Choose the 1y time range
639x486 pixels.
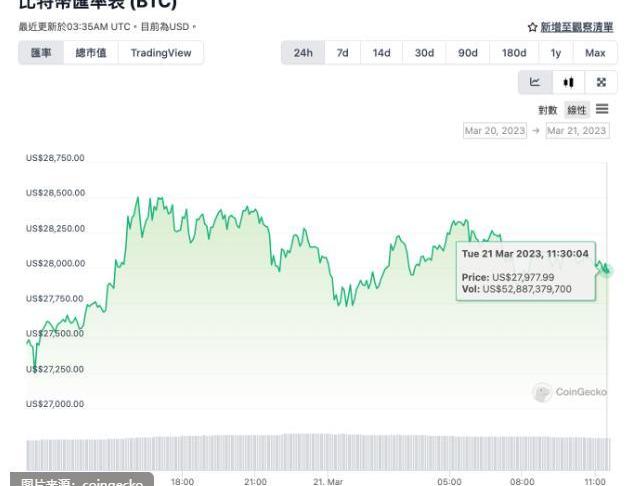555,53
